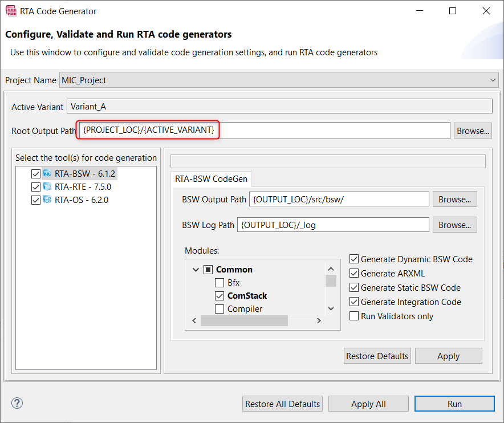This screenshot has height=423, width=504.
Task: Uncheck the RTA-RTE - 7.5.0 checkbox
Action: pyautogui.click(x=36, y=187)
